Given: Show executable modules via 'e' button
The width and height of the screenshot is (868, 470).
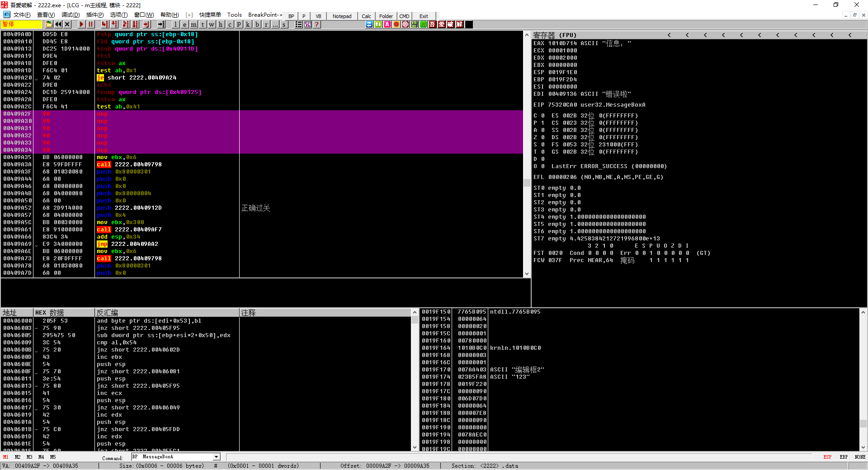Looking at the screenshot, I should click(185, 24).
